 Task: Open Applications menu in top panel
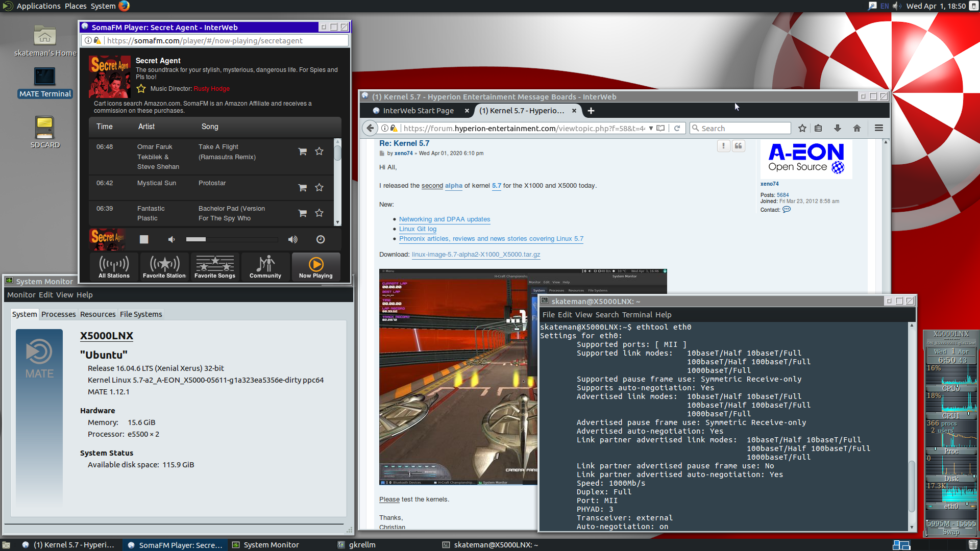click(x=38, y=6)
